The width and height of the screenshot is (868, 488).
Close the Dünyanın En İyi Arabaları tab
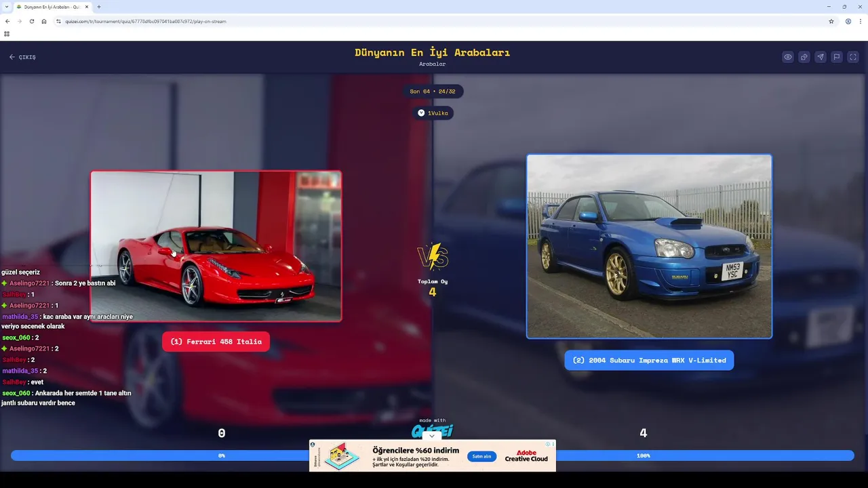tap(87, 7)
